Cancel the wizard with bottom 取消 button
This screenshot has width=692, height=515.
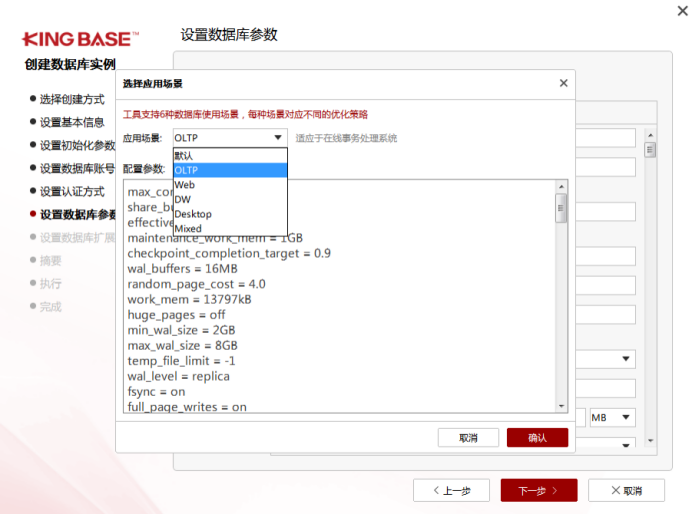(x=626, y=490)
